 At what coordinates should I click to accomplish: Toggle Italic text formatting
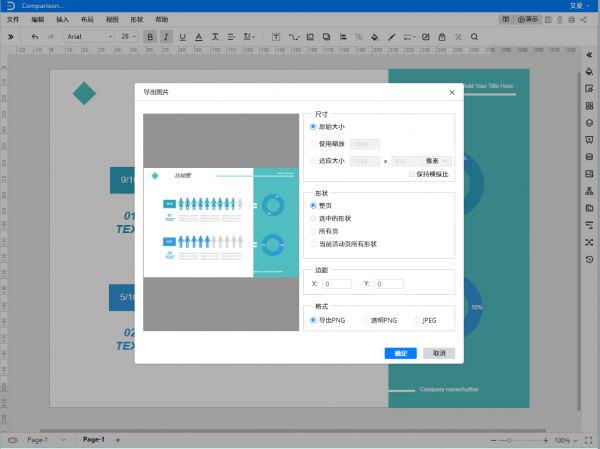166,37
